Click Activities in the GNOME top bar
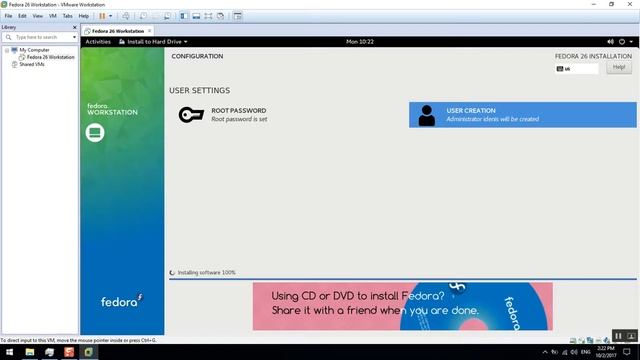This screenshot has height=360, width=640. (98, 42)
